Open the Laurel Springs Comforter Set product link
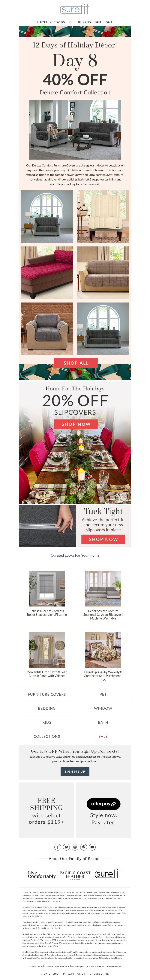Screen dimensions: 150x980 coord(103,676)
